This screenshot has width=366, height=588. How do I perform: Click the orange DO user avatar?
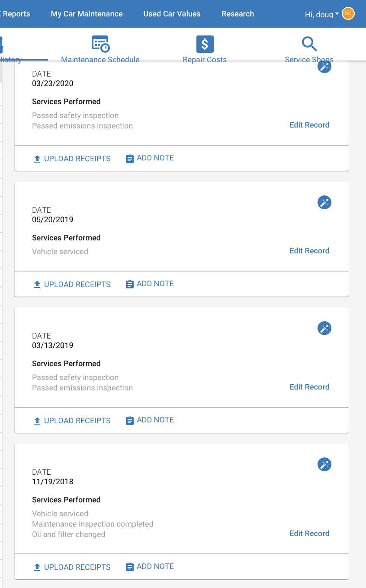tap(348, 13)
